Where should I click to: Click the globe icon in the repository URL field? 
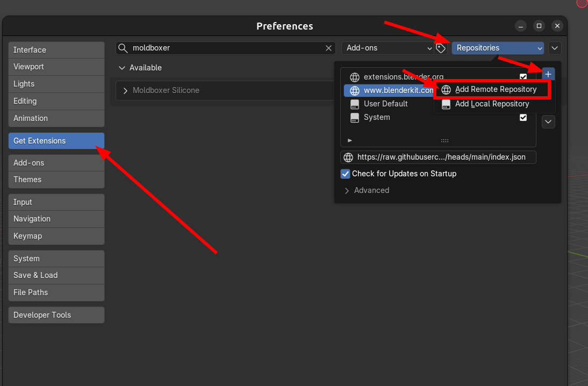348,157
